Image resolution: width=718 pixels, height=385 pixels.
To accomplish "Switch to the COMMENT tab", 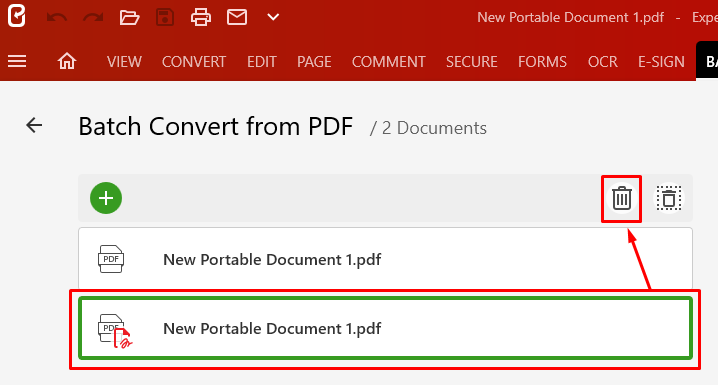I will point(388,62).
